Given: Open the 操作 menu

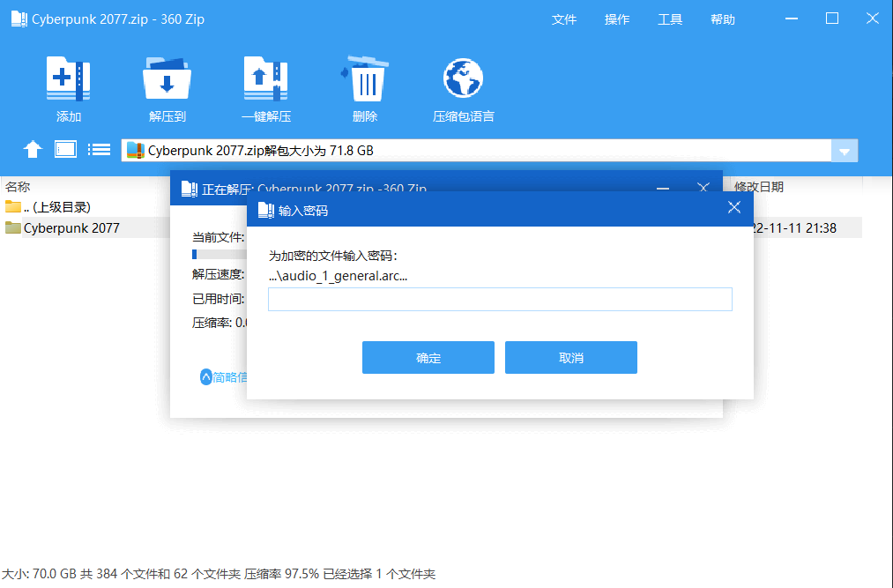Looking at the screenshot, I should [x=617, y=19].
